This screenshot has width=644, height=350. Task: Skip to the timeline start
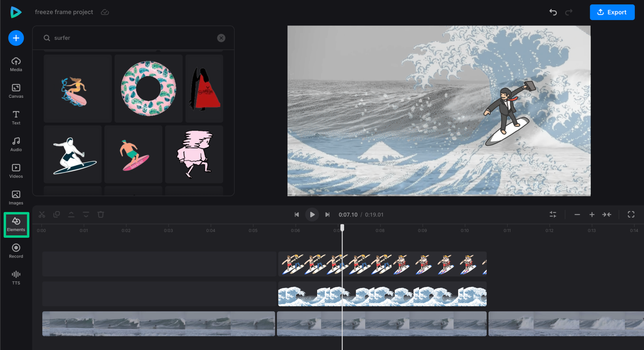(297, 214)
